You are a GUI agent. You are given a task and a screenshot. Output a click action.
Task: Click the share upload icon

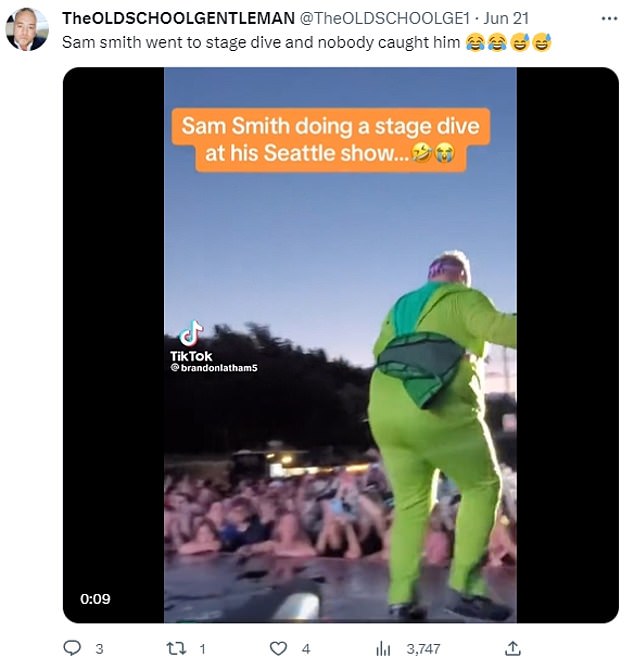(511, 649)
